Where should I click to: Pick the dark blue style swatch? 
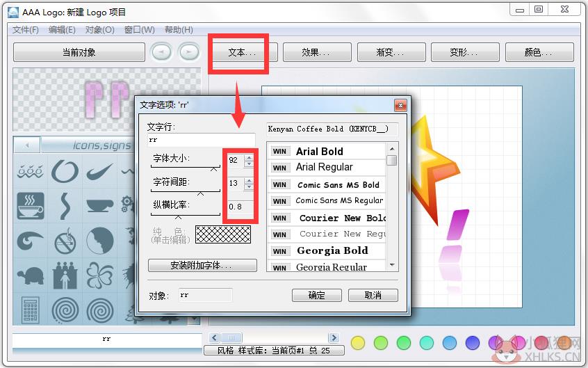click(473, 342)
